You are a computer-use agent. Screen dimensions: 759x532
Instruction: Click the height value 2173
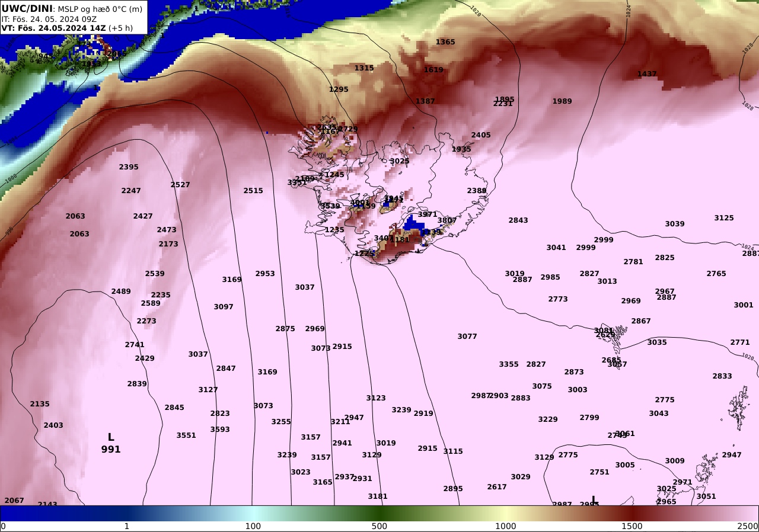coord(168,244)
